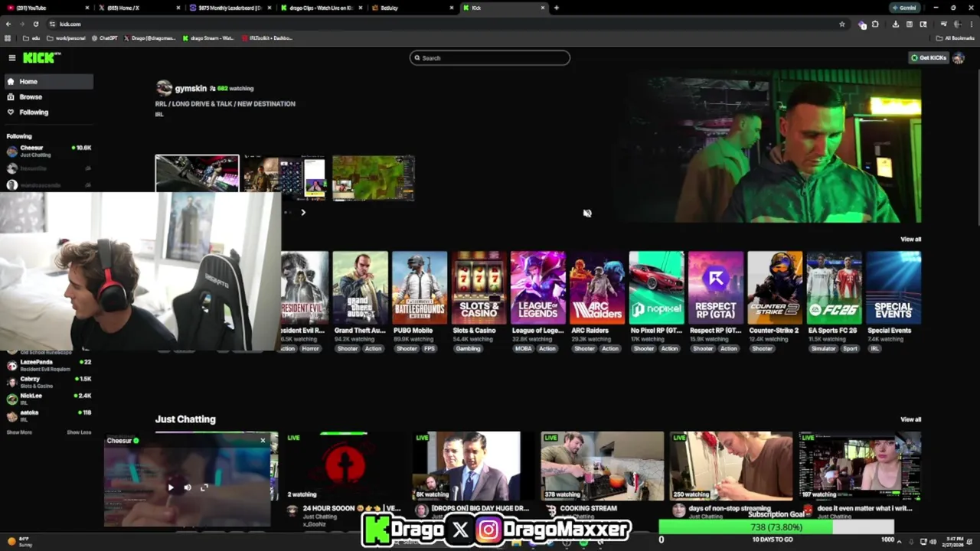Click the MOBA tag
980x551 pixels.
[x=523, y=349]
